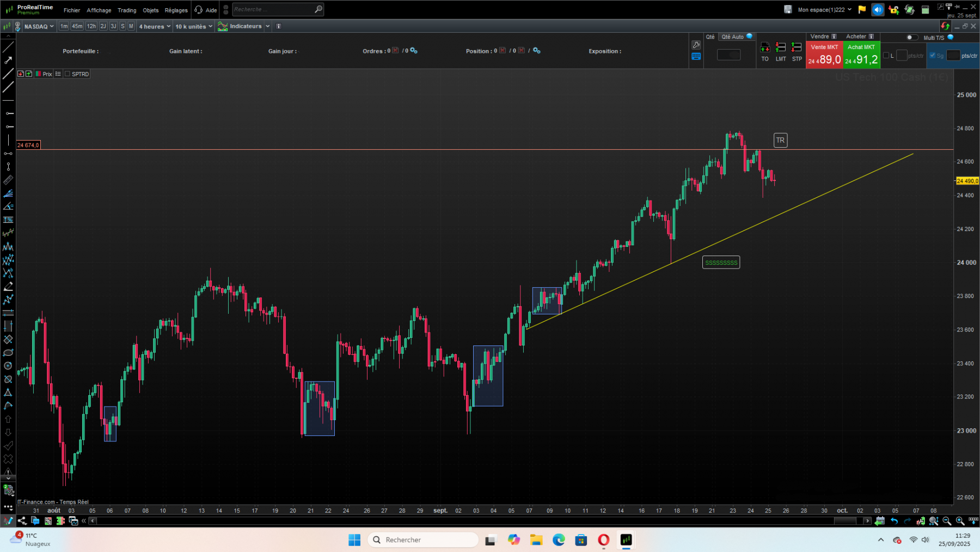Open the chat messages icon

click(35, 521)
